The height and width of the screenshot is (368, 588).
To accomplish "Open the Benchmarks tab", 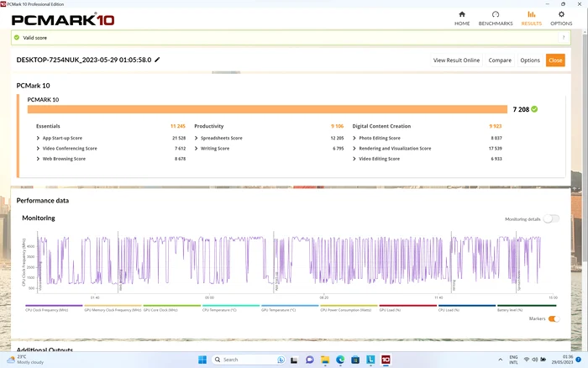I will click(x=496, y=18).
